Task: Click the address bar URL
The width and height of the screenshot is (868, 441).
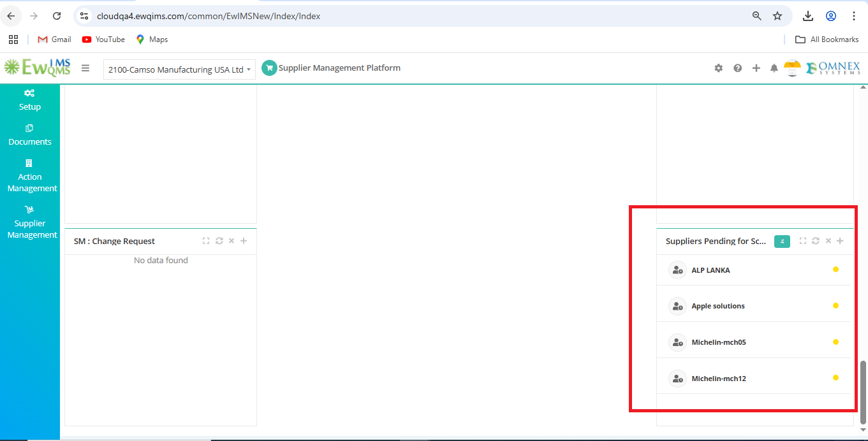Action: 209,16
